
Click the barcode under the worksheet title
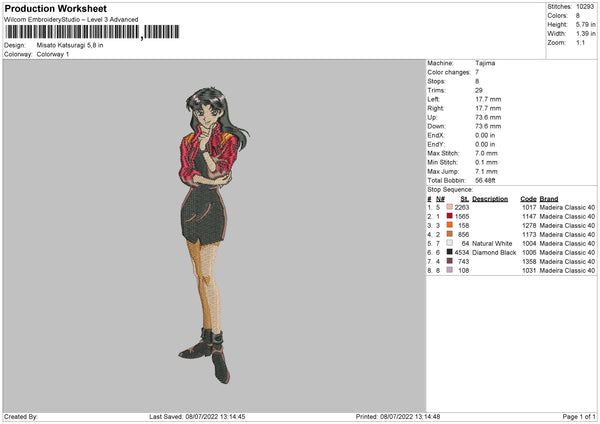coord(92,32)
